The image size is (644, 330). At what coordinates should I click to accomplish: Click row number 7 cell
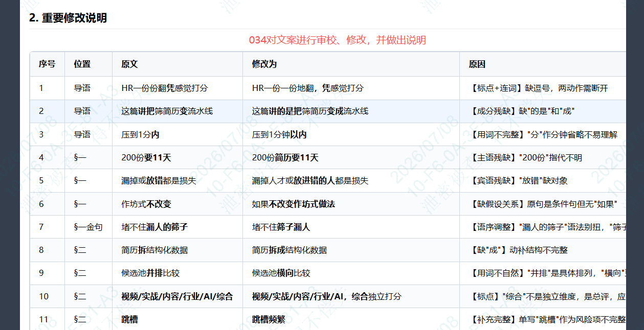(41, 227)
